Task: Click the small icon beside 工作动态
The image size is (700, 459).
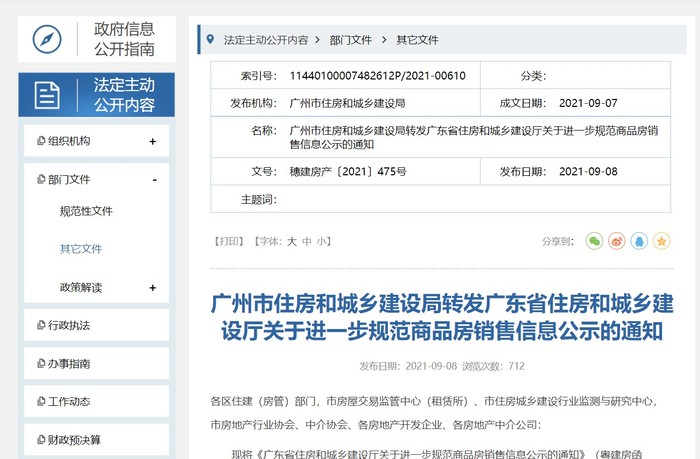Action: coord(41,401)
